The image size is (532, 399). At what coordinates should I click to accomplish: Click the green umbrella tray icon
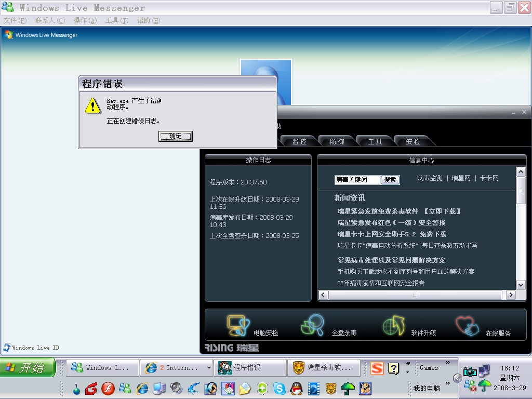(485, 385)
